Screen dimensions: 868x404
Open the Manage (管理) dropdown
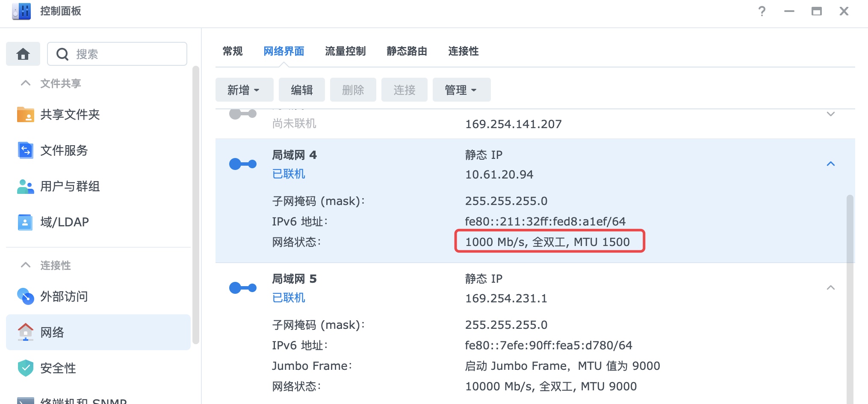461,90
